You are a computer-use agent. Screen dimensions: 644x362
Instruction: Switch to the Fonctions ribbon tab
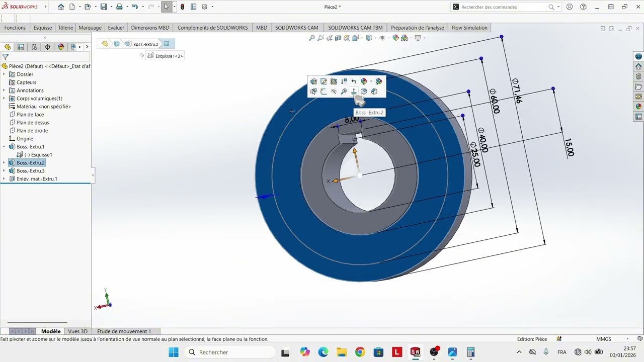pyautogui.click(x=15, y=28)
